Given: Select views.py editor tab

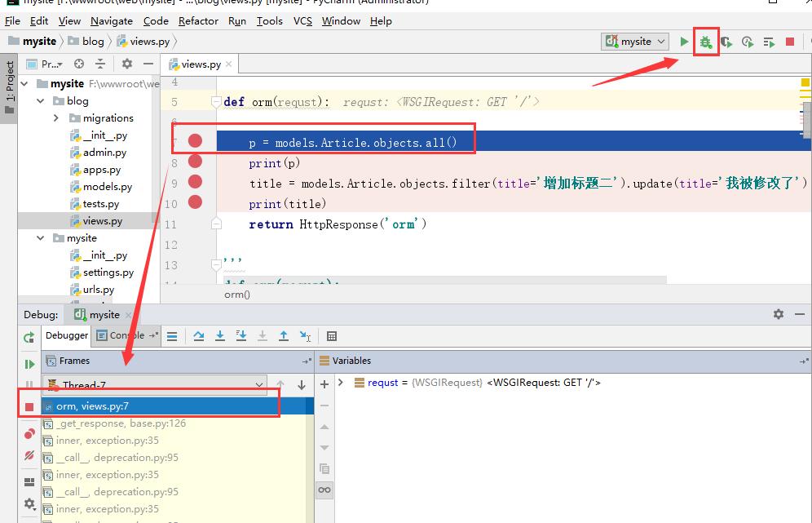Looking at the screenshot, I should coord(201,64).
